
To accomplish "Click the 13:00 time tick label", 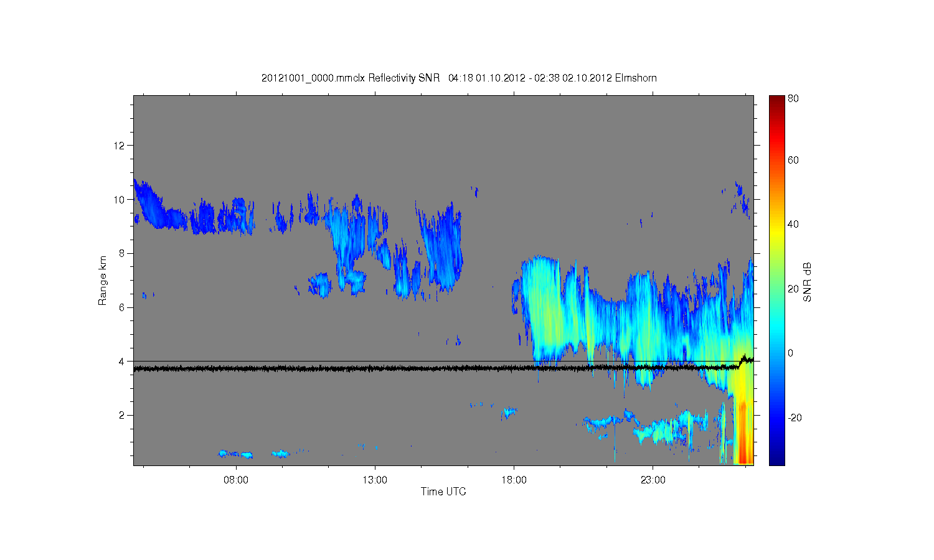I will [375, 480].
